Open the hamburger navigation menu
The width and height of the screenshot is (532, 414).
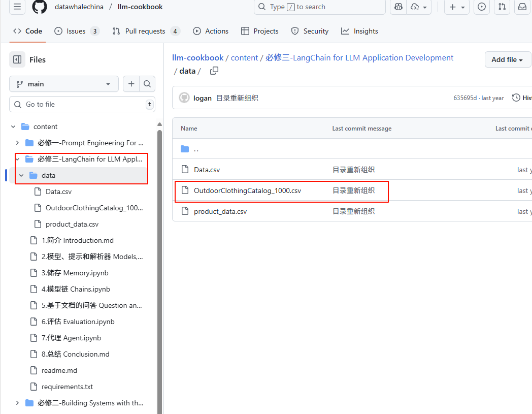pyautogui.click(x=17, y=7)
